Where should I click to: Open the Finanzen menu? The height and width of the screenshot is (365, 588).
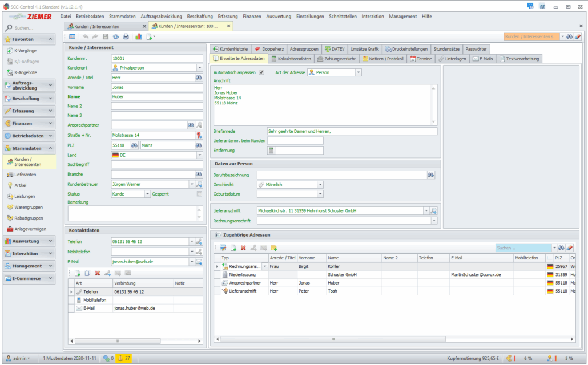251,17
